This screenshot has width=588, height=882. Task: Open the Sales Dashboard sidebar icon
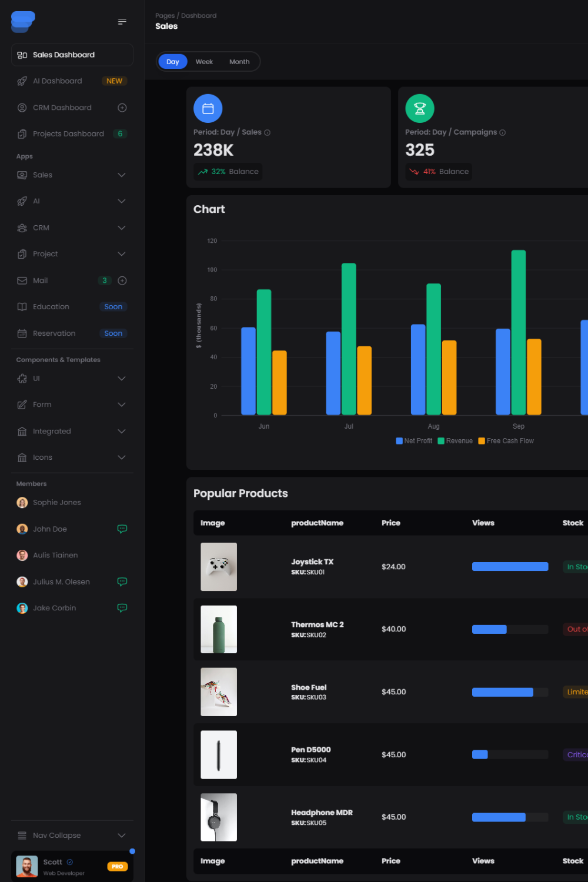22,55
